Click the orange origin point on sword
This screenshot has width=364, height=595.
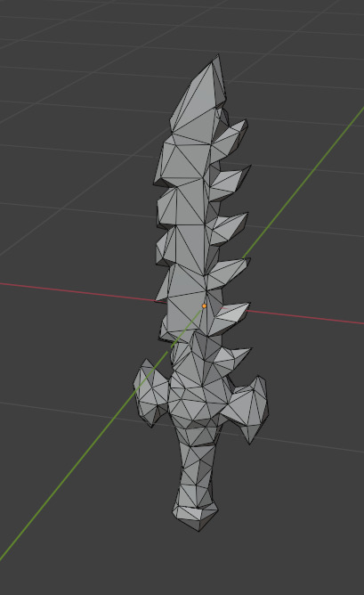coord(204,306)
